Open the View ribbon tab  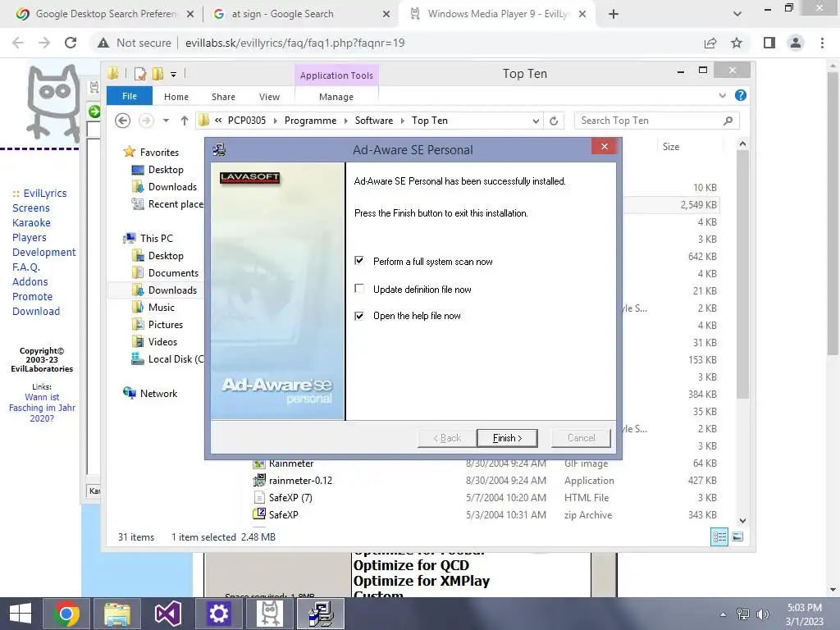[x=269, y=97]
